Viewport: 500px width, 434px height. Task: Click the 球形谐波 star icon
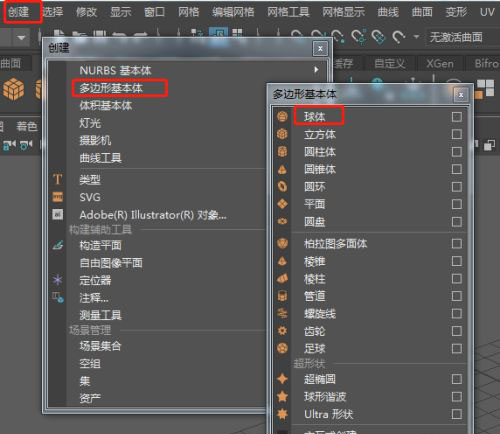[x=282, y=397]
